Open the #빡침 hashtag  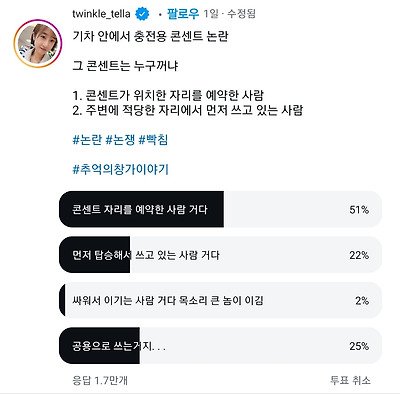click(x=153, y=139)
